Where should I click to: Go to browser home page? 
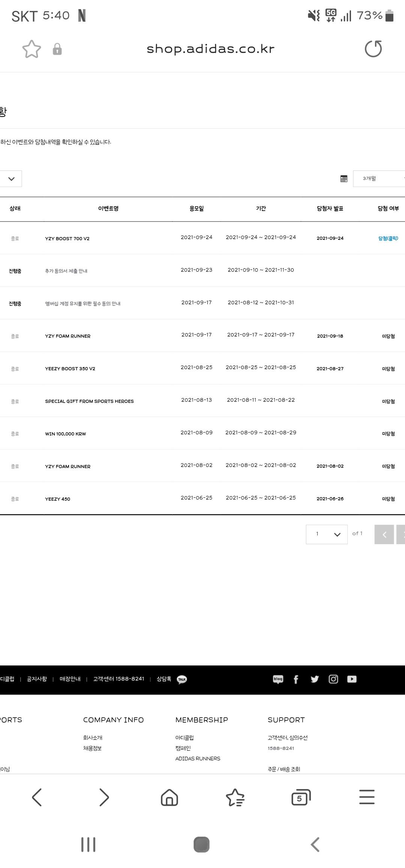tap(169, 797)
